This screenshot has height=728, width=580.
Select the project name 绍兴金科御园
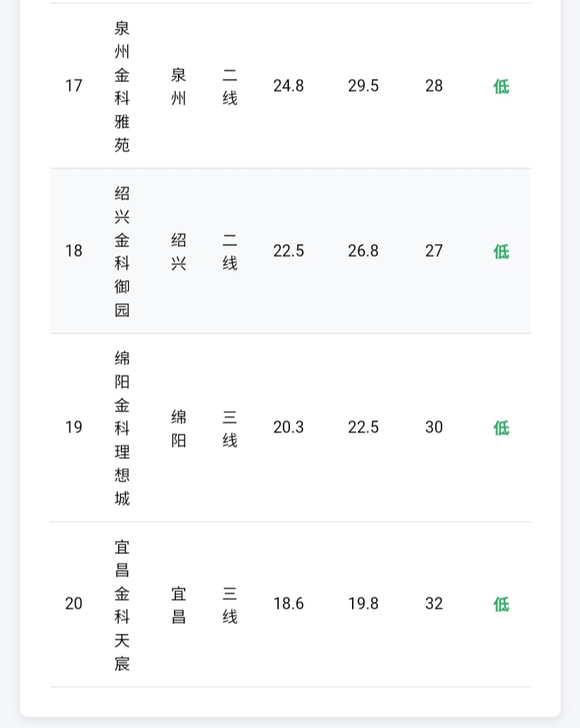pyautogui.click(x=122, y=251)
